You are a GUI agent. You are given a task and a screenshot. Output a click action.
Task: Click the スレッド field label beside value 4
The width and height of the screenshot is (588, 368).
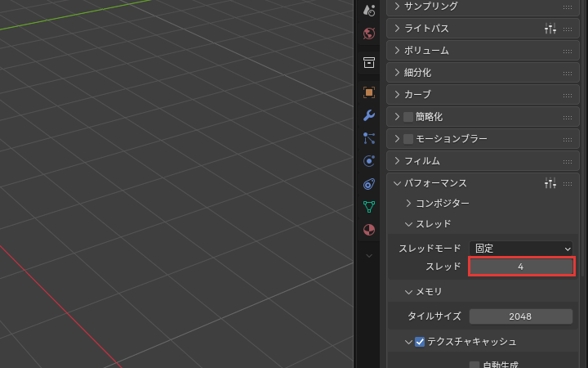[443, 267]
